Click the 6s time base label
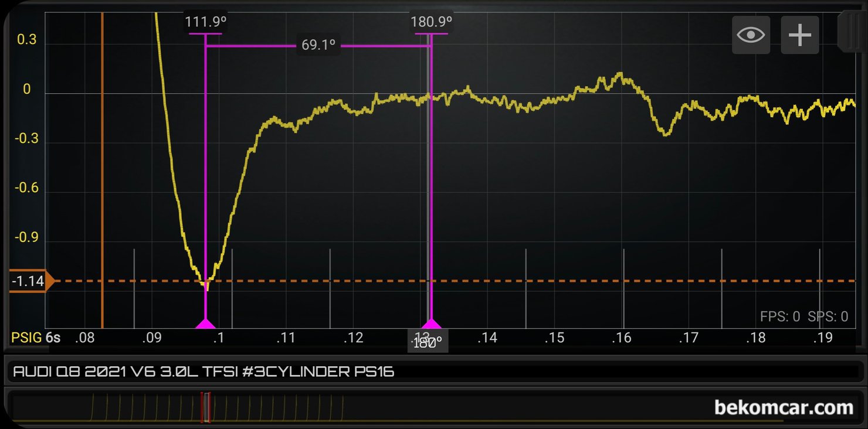Screen dimensions: 868x429 [x=53, y=338]
